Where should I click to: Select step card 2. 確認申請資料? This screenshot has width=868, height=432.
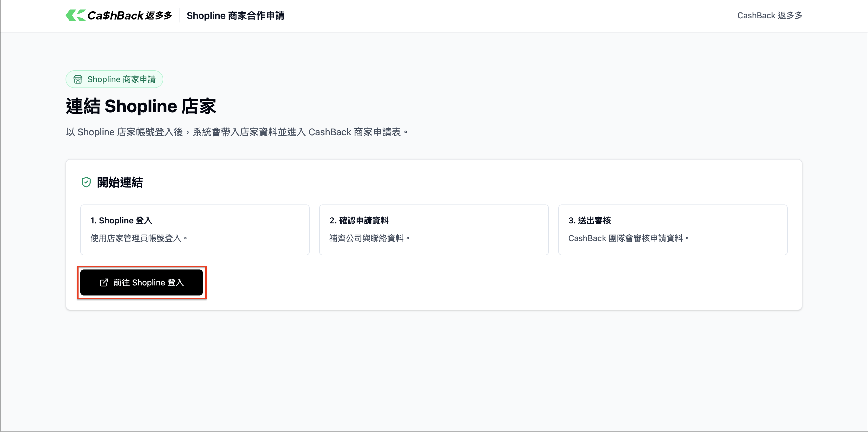[434, 230]
